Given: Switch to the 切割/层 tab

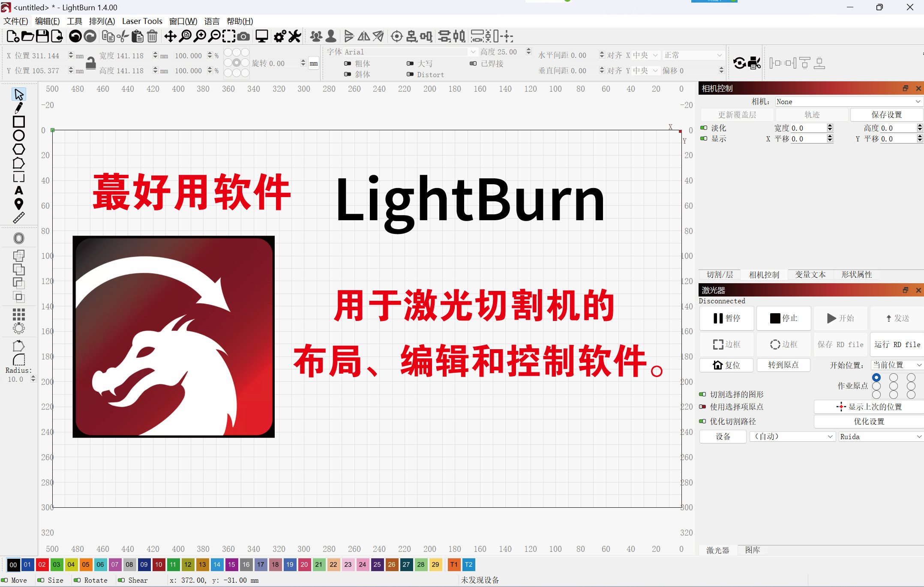Looking at the screenshot, I should [720, 275].
